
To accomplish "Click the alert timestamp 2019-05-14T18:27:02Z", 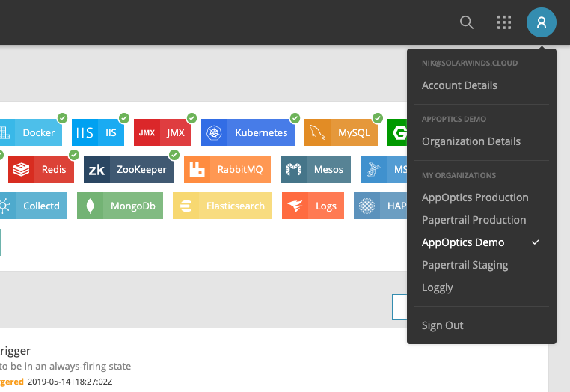I will tap(70, 382).
